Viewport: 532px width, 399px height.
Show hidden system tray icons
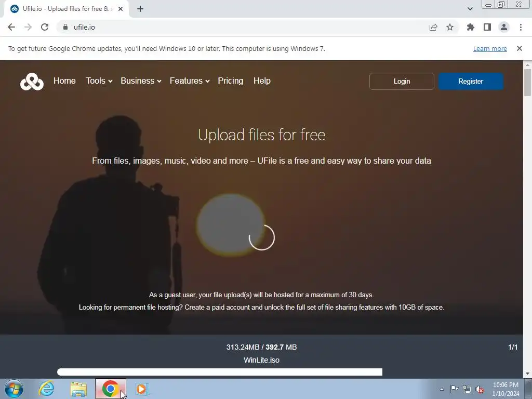pyautogui.click(x=442, y=389)
